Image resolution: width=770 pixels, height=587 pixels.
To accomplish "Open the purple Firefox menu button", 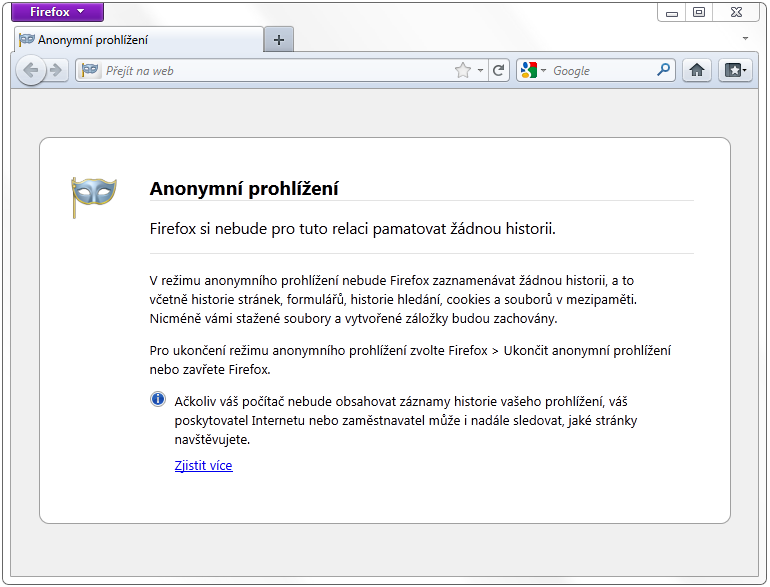I will 57,12.
